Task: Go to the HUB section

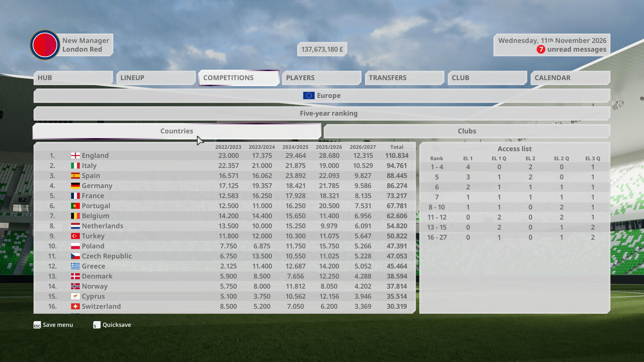Action: (x=73, y=78)
